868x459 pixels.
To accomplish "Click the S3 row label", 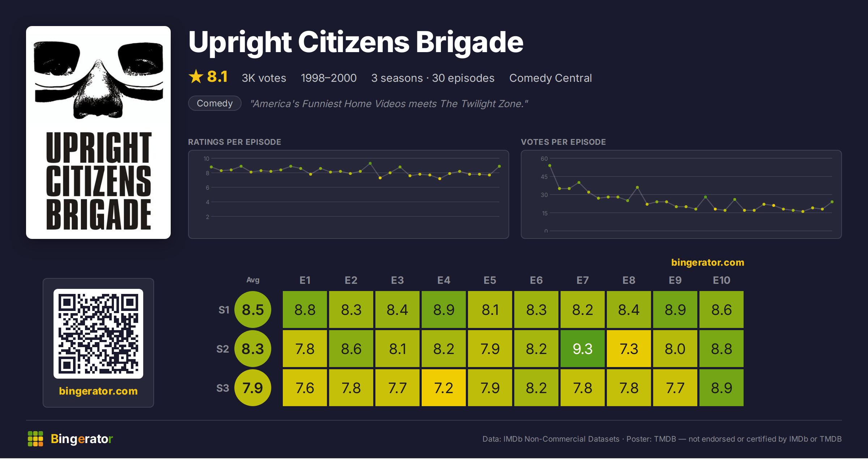I will [223, 388].
